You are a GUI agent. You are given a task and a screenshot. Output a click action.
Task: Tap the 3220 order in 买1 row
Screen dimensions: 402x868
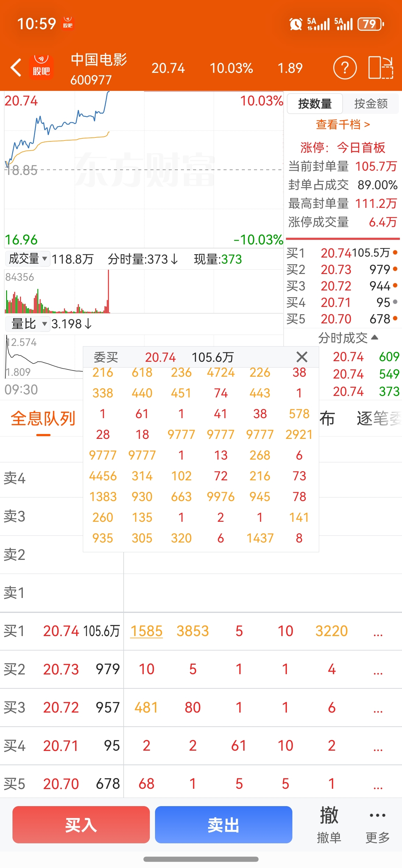(x=331, y=631)
